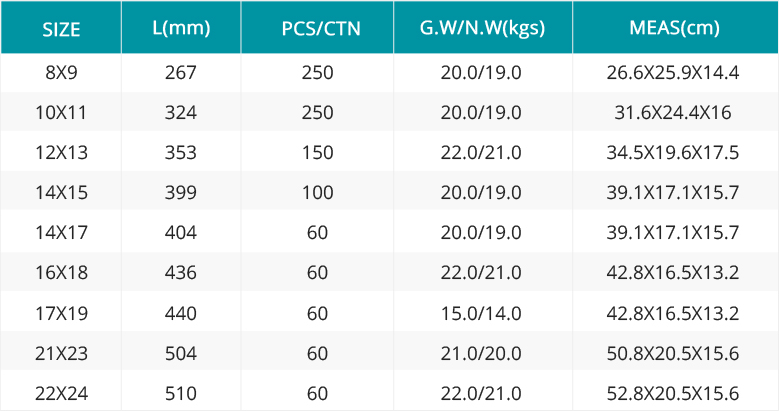Select the 14X15 size cell

pos(61,192)
